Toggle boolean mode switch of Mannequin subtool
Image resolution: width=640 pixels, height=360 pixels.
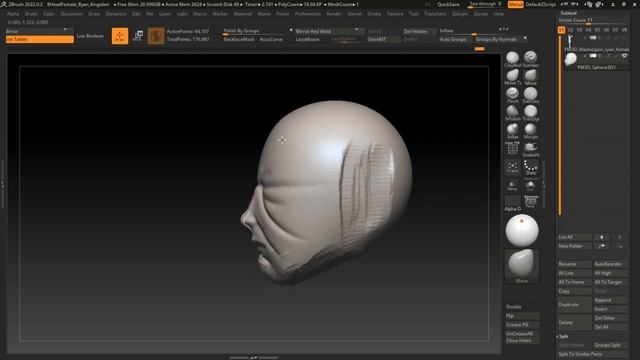[593, 38]
